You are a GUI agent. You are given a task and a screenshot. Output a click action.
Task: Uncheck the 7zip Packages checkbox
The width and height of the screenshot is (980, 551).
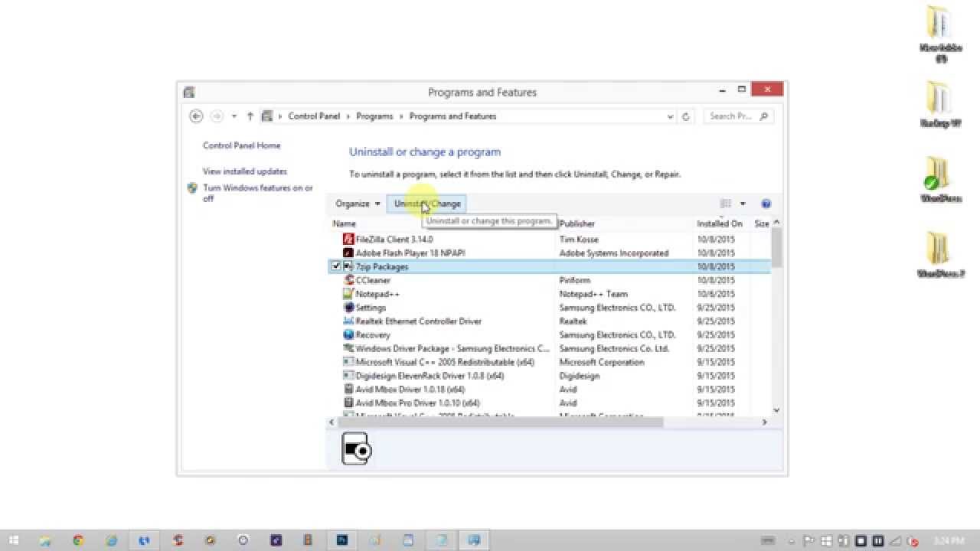click(x=335, y=266)
